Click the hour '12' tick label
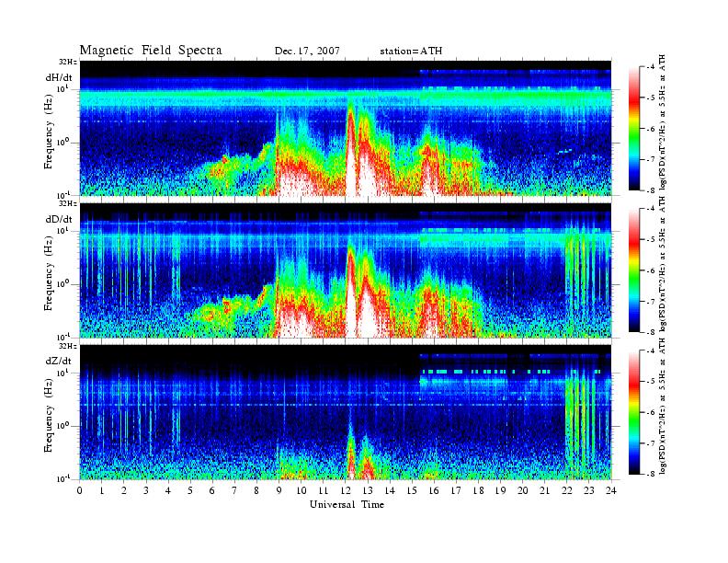This screenshot has width=728, height=563. point(346,490)
